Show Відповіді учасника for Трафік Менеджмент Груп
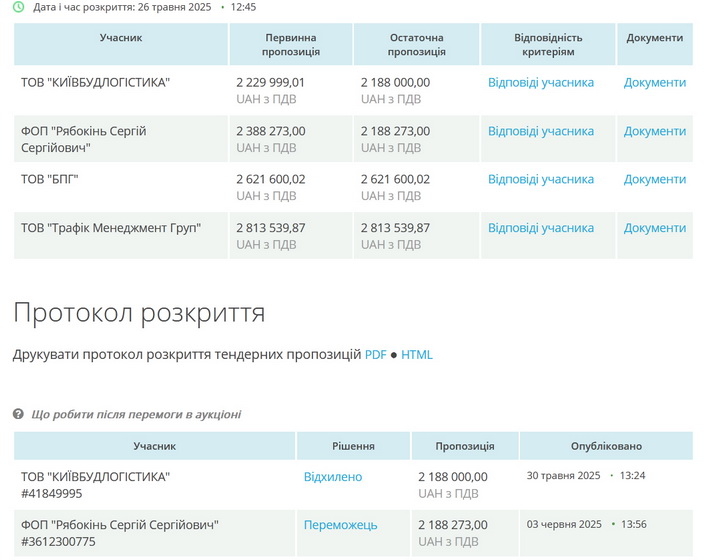Screen dimensions: 704x560 pos(540,228)
